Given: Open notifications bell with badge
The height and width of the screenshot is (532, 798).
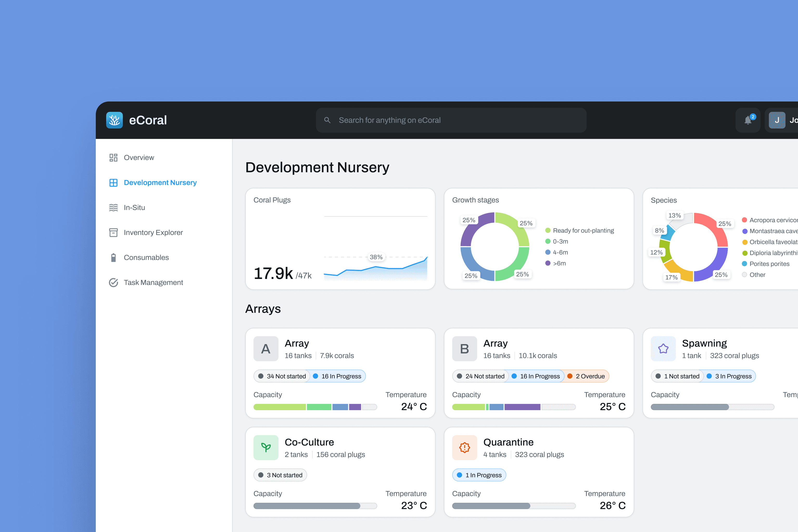Looking at the screenshot, I should tap(748, 120).
